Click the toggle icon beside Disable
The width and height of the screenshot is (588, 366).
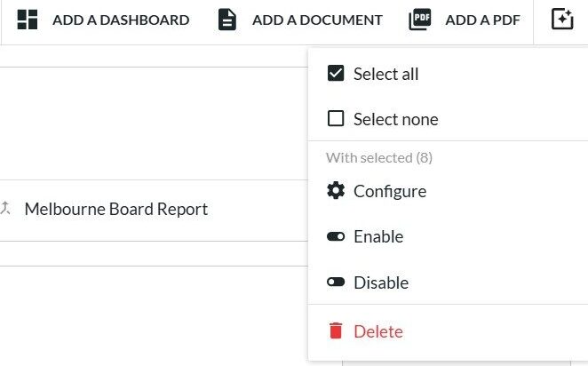[335, 282]
